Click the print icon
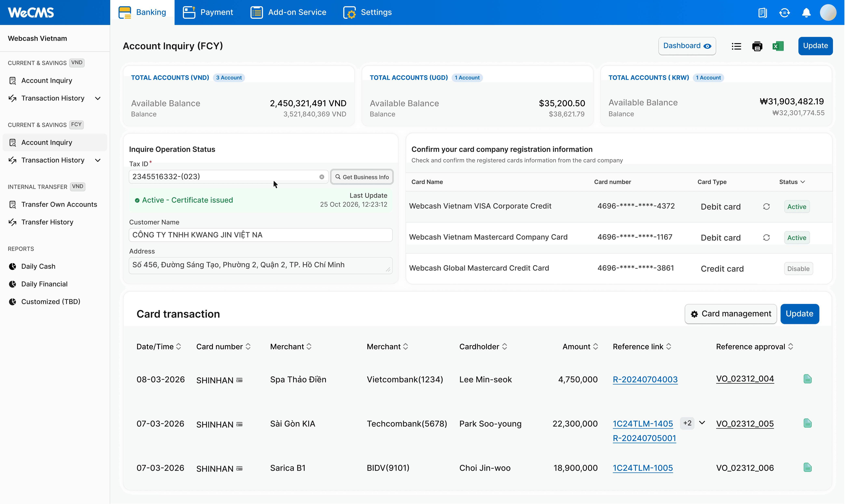Image resolution: width=845 pixels, height=504 pixels. point(757,46)
